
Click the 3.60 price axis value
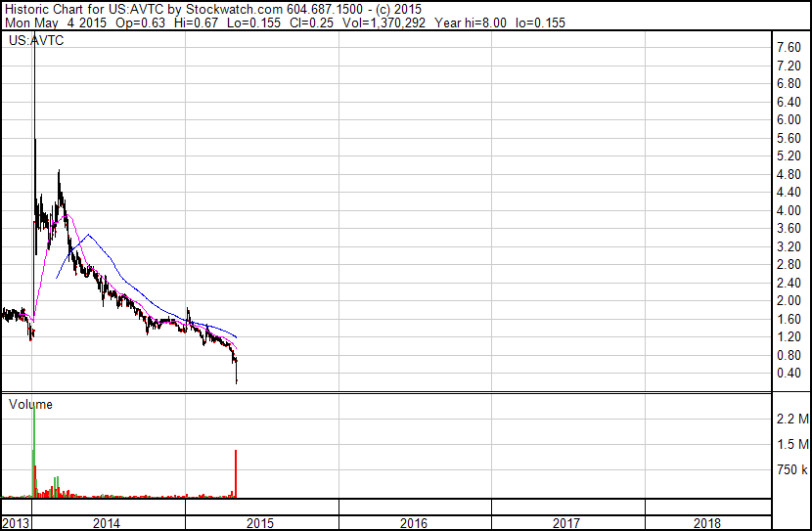pos(789,228)
